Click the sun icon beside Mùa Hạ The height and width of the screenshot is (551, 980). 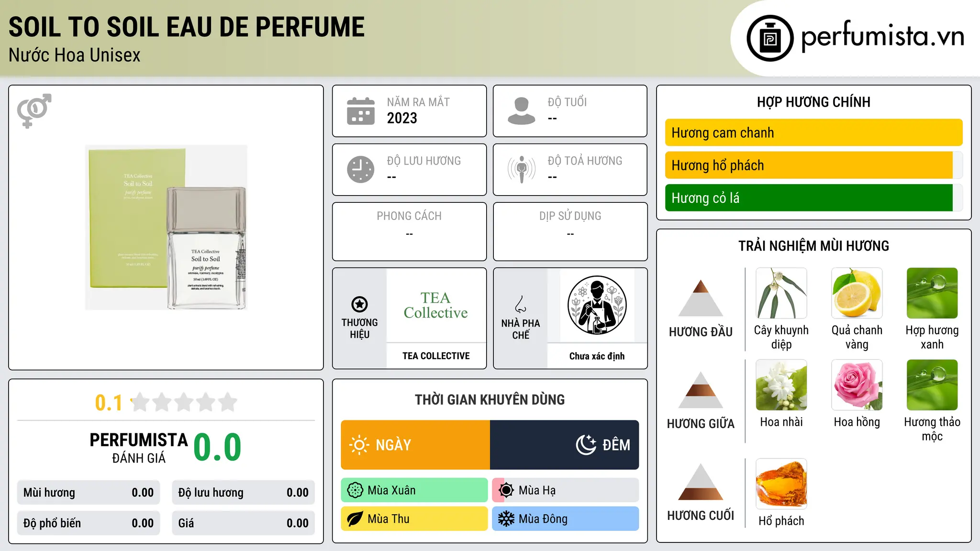coord(506,490)
